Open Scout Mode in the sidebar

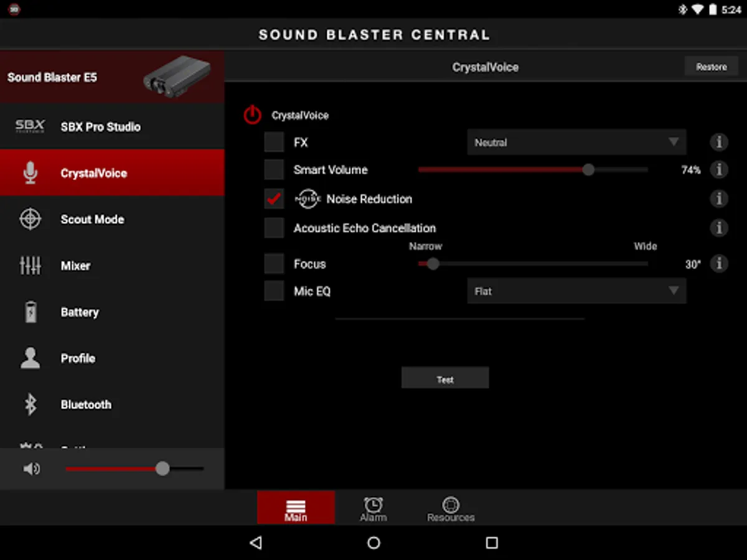pos(112,219)
